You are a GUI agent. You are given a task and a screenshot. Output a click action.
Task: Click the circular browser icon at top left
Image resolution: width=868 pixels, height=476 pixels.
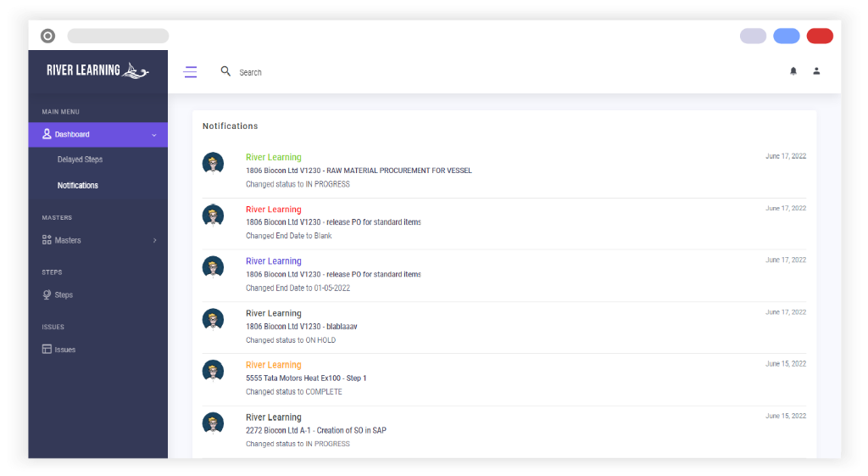48,36
